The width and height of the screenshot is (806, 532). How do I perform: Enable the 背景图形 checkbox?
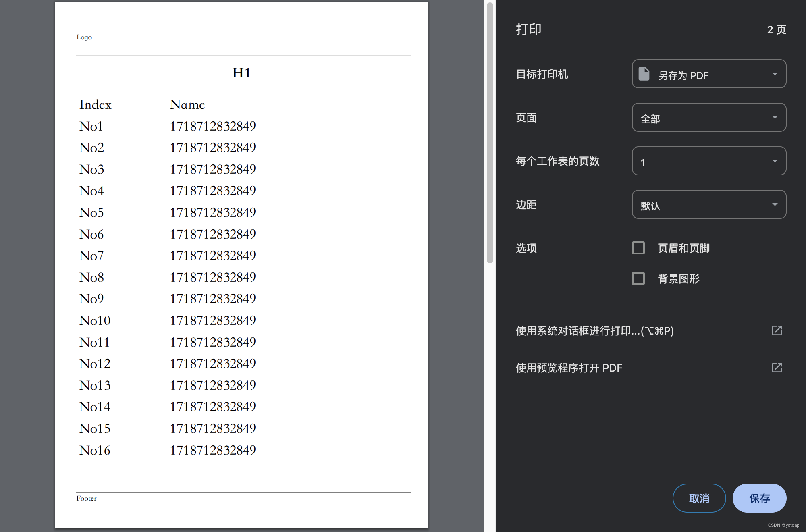[x=638, y=278]
